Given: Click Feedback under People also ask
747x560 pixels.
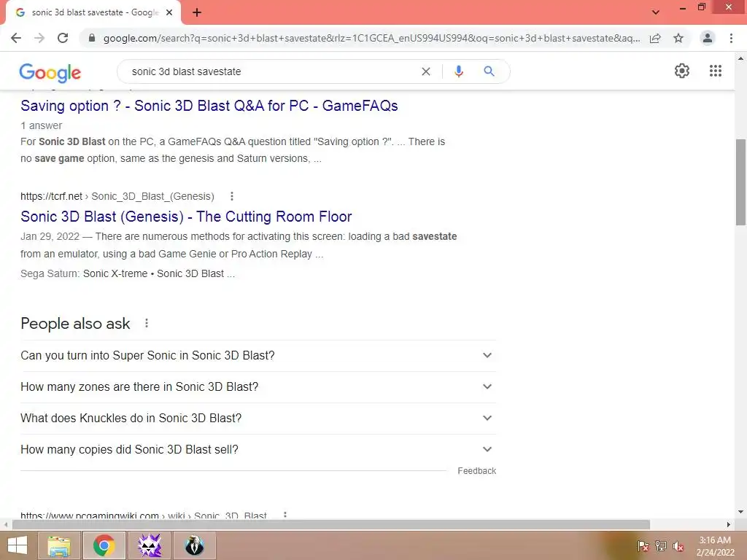Looking at the screenshot, I should (477, 471).
